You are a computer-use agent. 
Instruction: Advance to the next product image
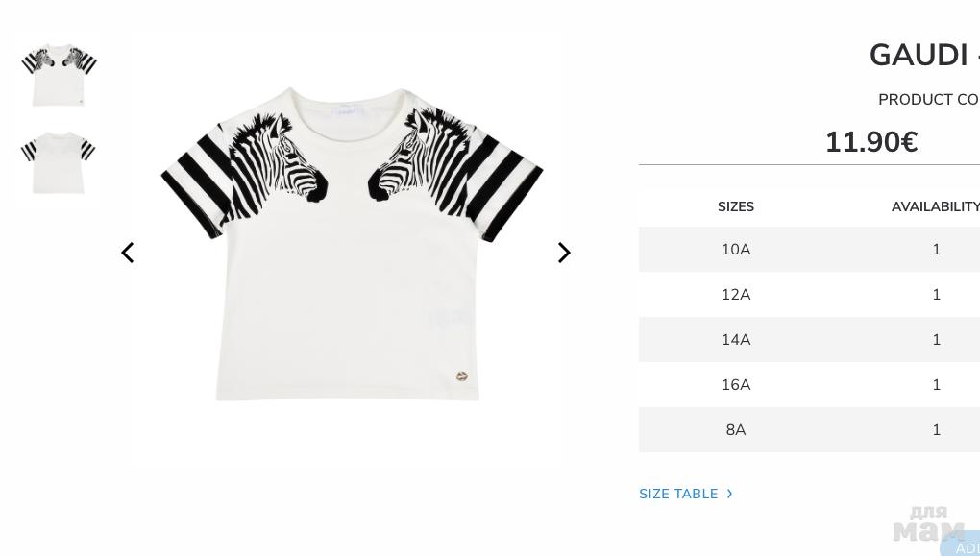(x=564, y=253)
